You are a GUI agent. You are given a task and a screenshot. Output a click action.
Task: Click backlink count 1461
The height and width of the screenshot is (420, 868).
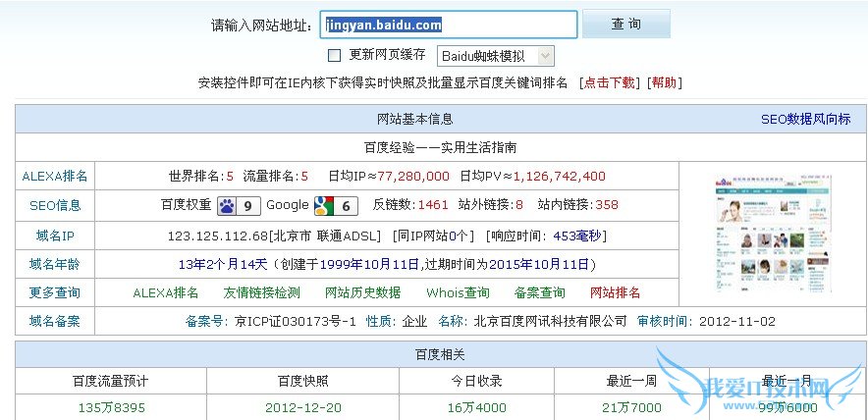[x=433, y=205]
